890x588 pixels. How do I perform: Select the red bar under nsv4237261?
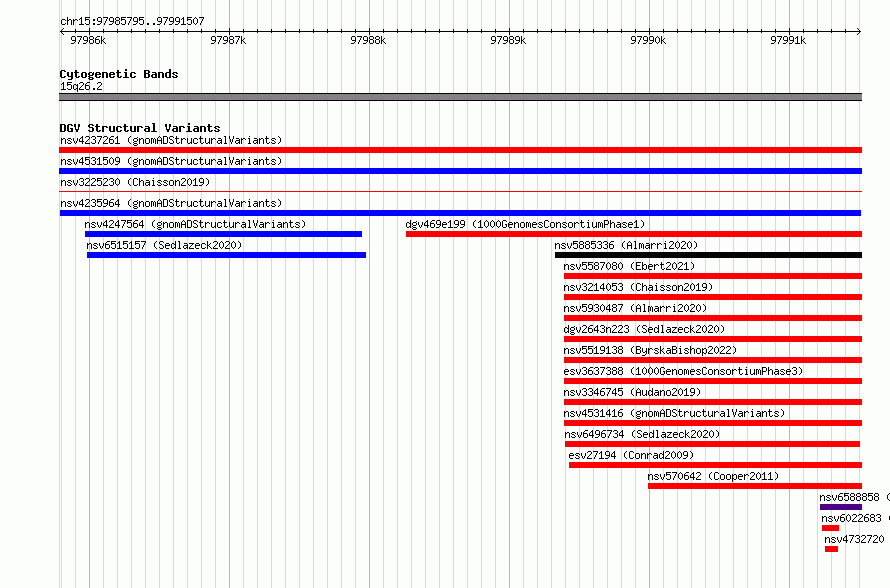point(460,150)
